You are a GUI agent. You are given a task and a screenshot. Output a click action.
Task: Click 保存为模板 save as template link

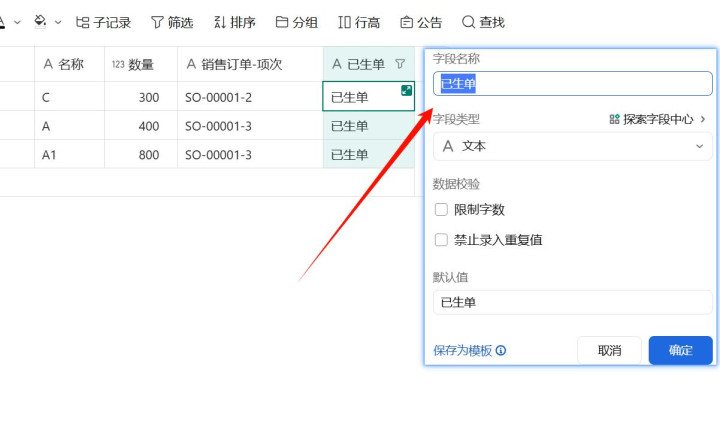[462, 351]
